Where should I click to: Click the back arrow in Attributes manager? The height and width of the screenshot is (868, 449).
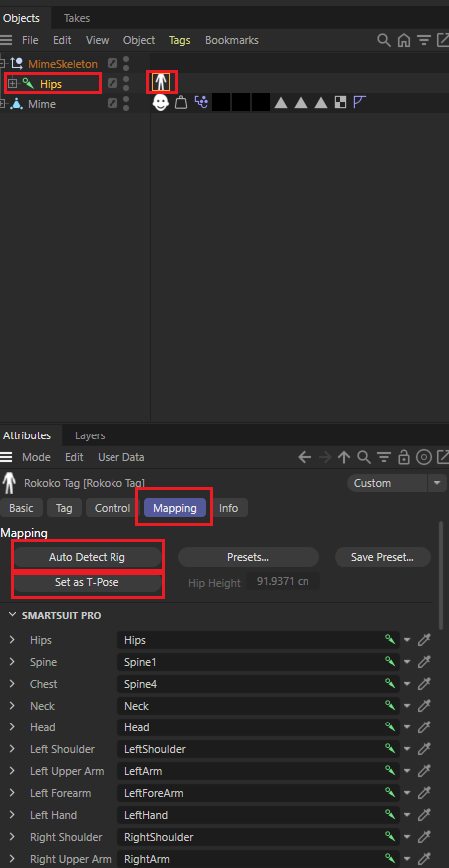point(304,457)
